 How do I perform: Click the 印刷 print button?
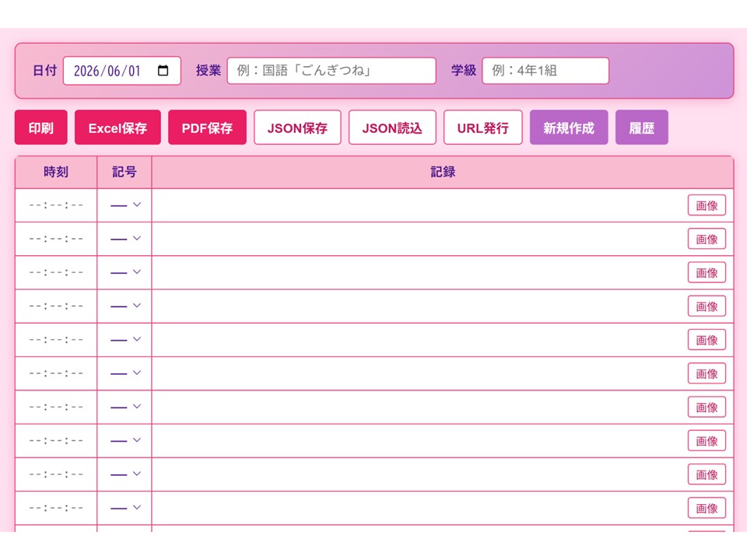41,127
